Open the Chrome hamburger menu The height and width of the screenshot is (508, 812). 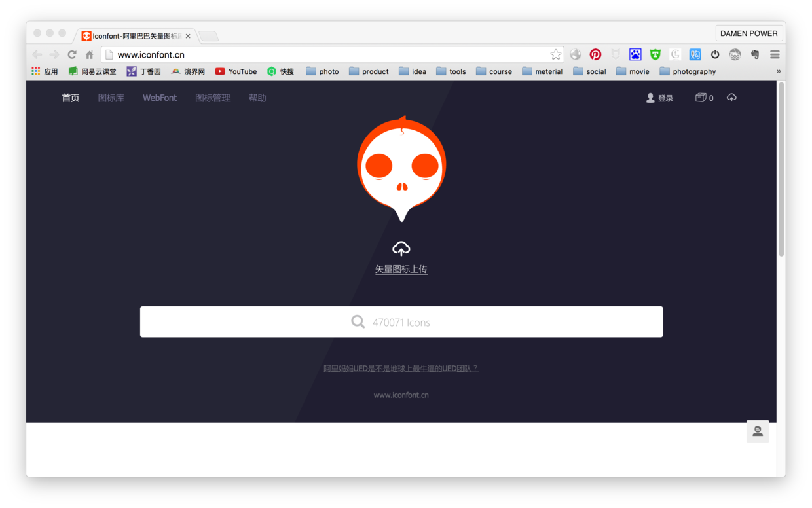pos(775,54)
